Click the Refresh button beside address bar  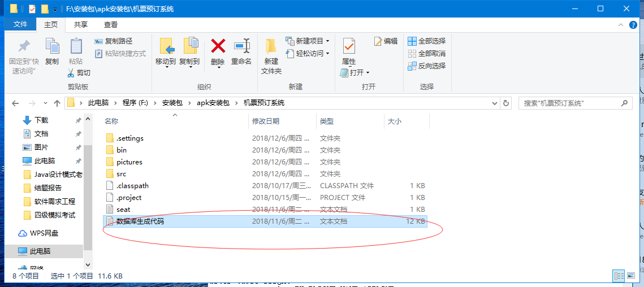[x=506, y=103]
